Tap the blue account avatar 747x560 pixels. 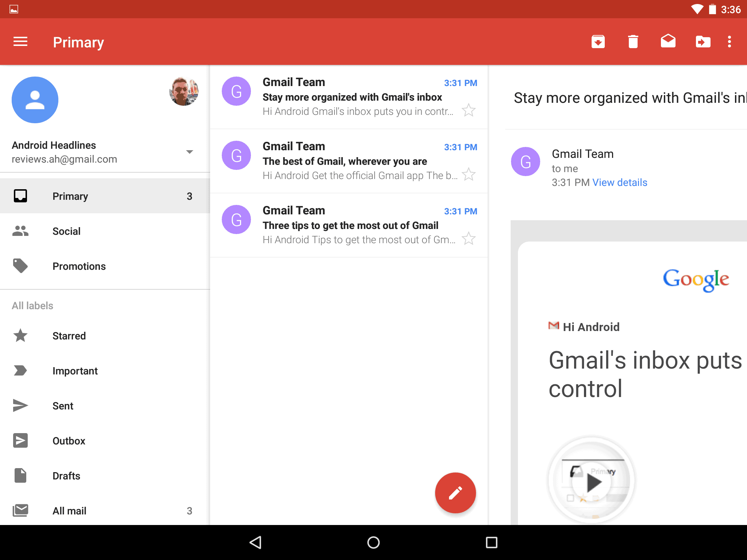point(35,100)
